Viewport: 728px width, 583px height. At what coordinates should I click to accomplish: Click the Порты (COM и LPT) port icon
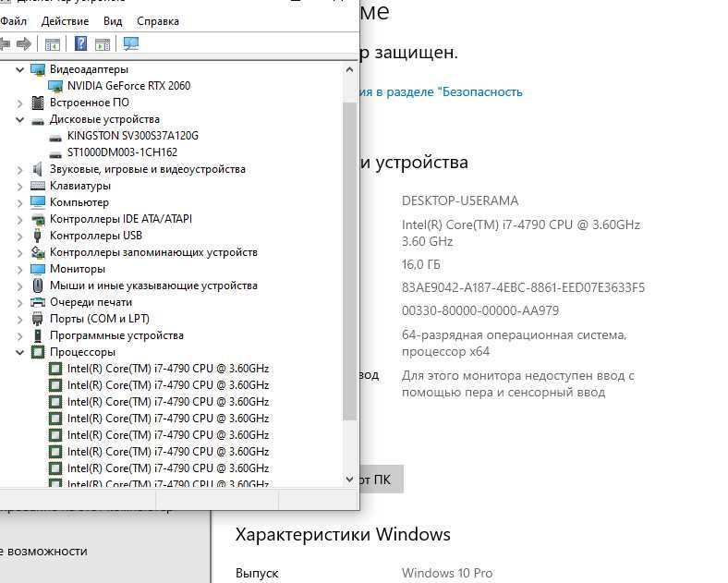click(38, 319)
